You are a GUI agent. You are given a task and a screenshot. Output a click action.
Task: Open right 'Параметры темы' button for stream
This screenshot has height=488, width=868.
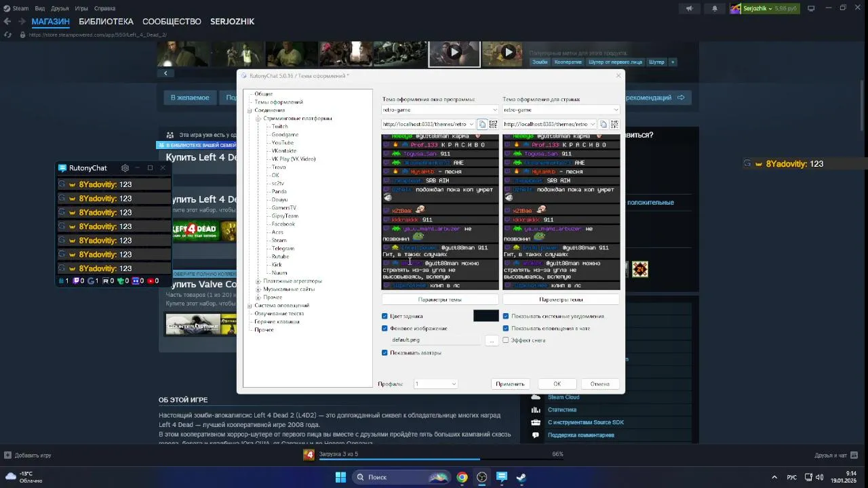pos(561,300)
